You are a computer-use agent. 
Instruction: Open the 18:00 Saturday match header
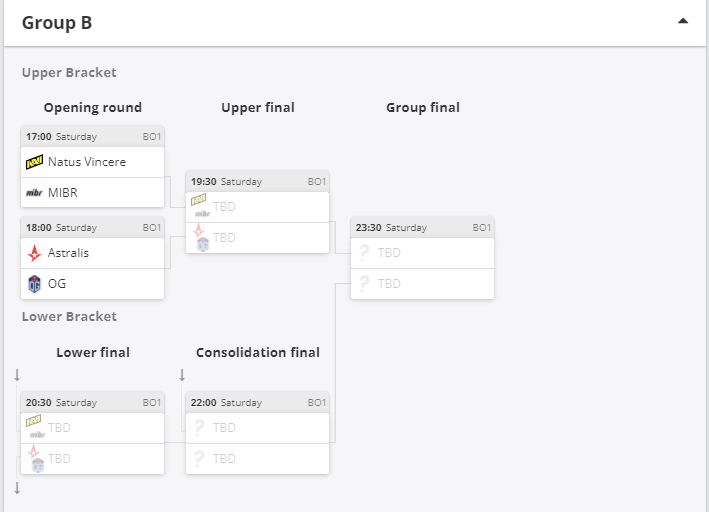click(92, 228)
